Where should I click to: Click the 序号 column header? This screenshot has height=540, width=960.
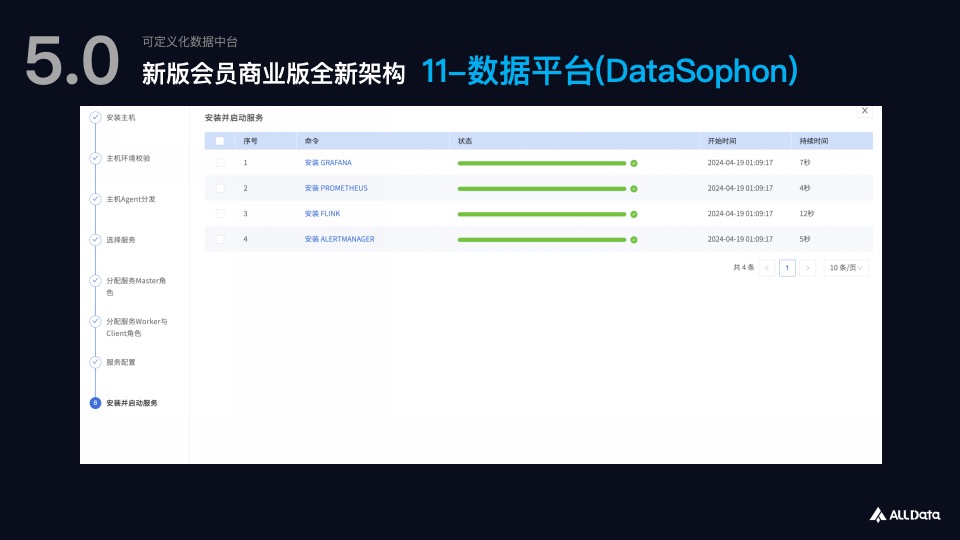coord(250,141)
